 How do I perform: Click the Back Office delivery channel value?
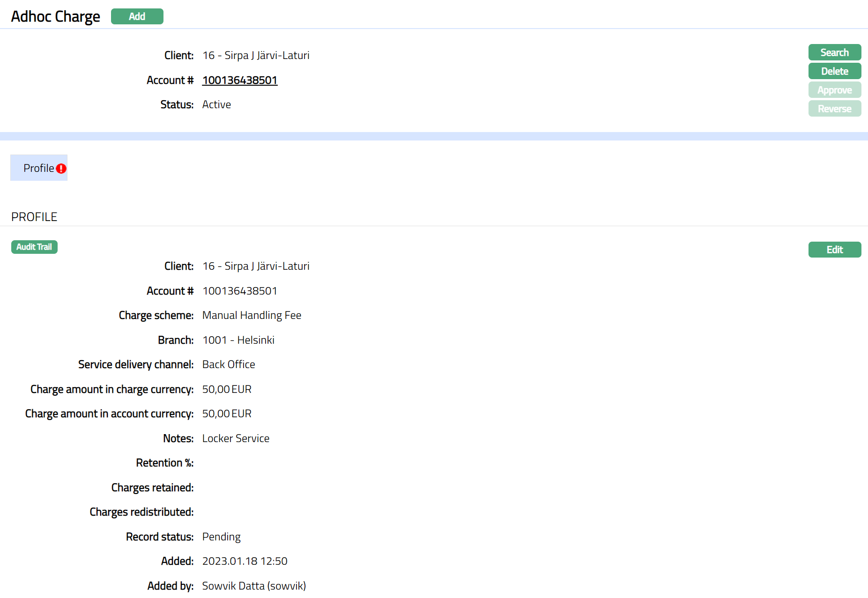(x=229, y=364)
